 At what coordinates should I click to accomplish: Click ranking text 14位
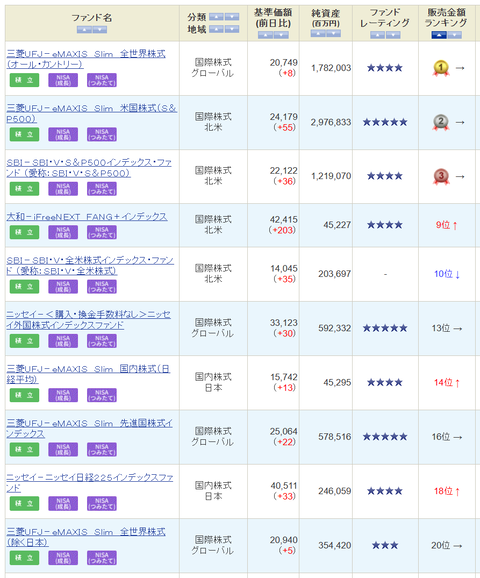tap(443, 383)
